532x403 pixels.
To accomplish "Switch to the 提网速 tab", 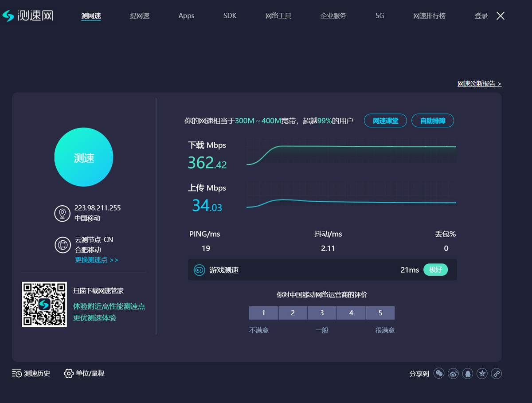I will point(140,16).
